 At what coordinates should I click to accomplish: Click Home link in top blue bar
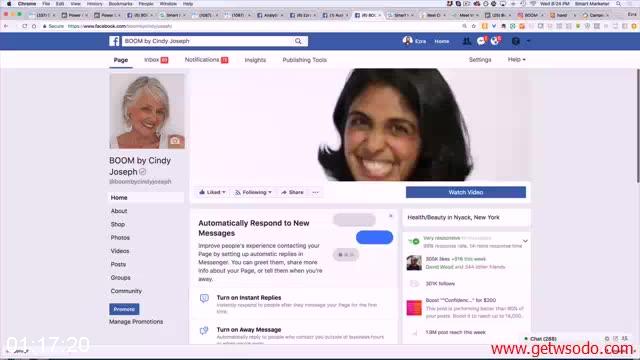(x=442, y=41)
